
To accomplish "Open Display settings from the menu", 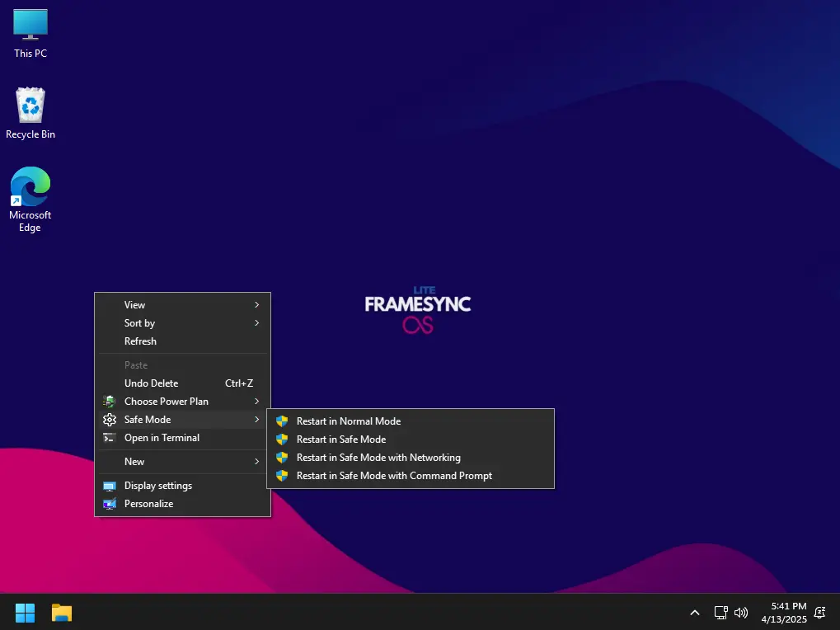I will 183,486.
